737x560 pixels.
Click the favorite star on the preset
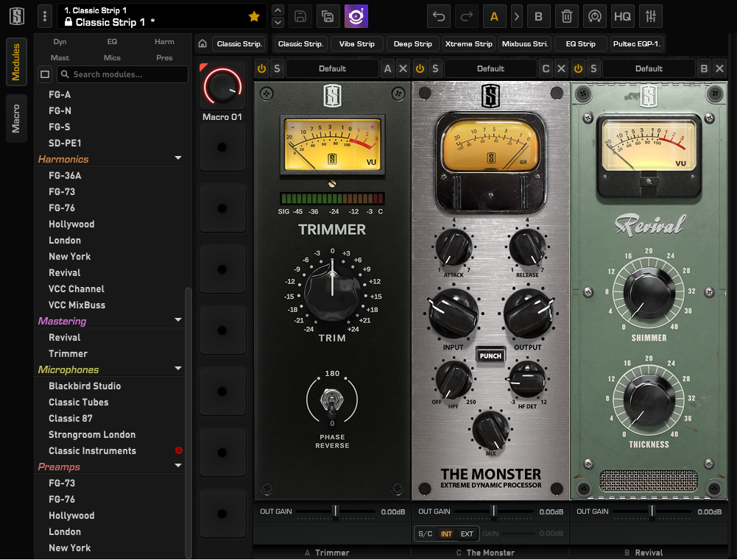click(x=254, y=16)
